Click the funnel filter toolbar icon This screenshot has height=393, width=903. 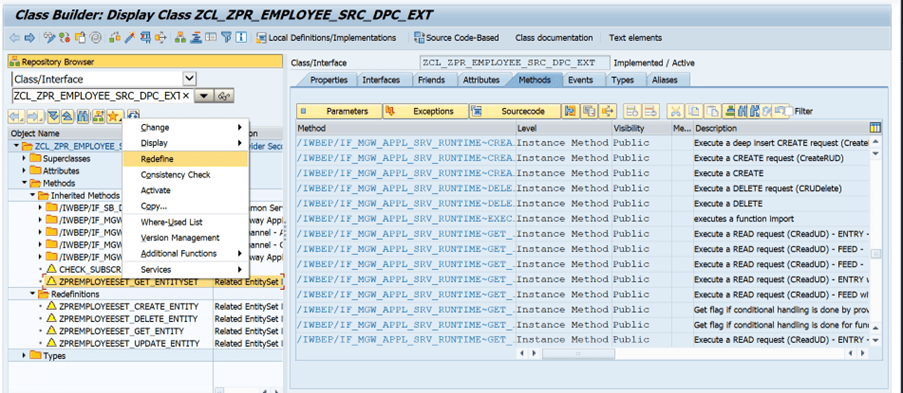click(226, 38)
